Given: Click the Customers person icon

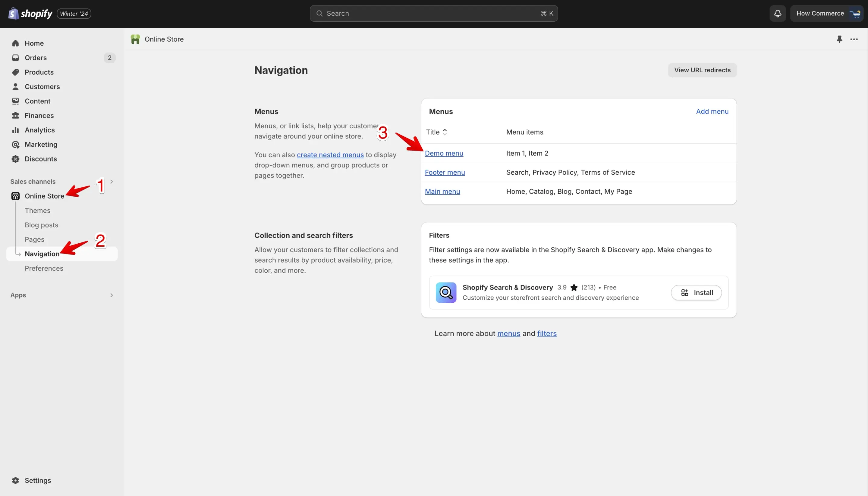Looking at the screenshot, I should (x=15, y=86).
